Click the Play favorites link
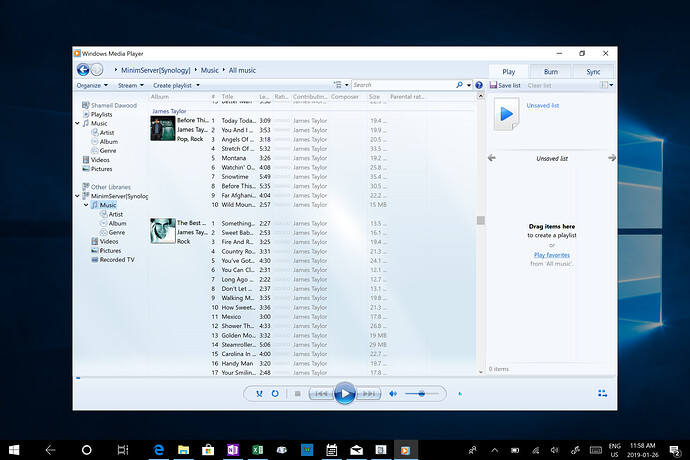This screenshot has width=690, height=460. tap(552, 255)
